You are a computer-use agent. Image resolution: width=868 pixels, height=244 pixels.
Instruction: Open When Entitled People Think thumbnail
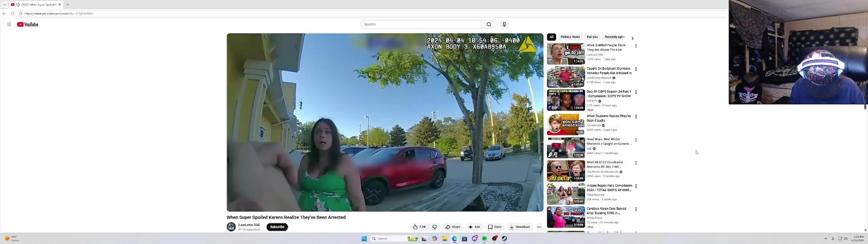click(x=566, y=54)
